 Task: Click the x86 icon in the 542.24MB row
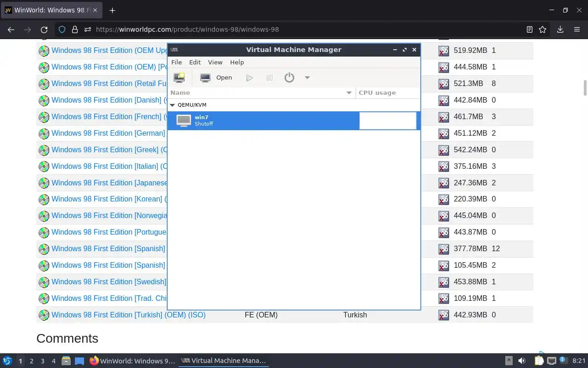443,150
